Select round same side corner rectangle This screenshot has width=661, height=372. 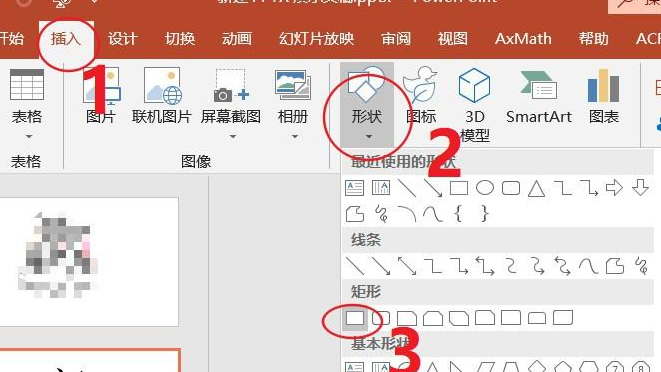537,318
